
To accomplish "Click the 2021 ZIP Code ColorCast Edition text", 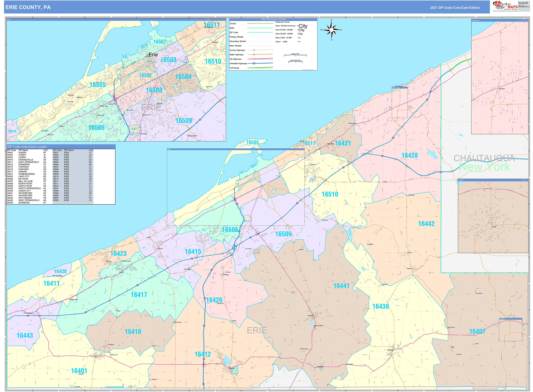I will coord(455,8).
